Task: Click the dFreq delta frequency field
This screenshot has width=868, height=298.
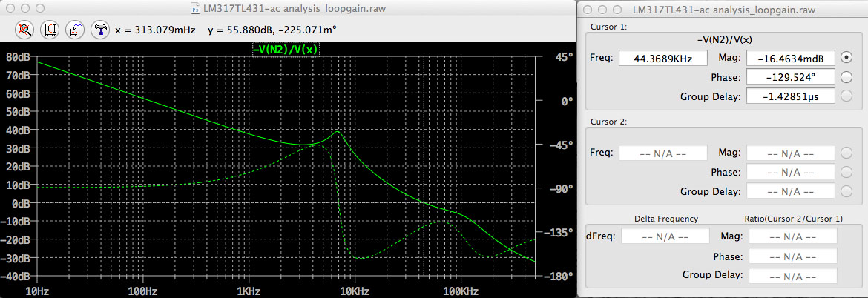Action: [665, 236]
